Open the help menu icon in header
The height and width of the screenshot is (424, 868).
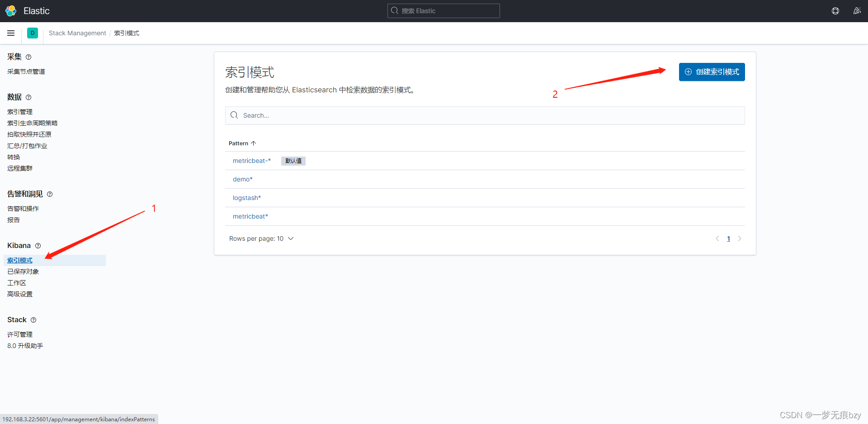[x=835, y=11]
